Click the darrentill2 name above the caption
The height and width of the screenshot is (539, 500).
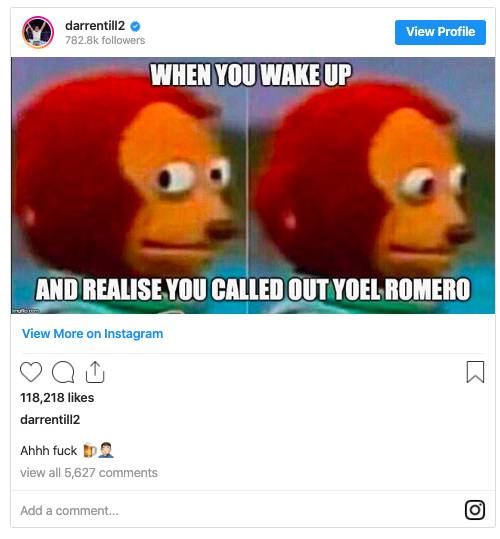(50, 419)
